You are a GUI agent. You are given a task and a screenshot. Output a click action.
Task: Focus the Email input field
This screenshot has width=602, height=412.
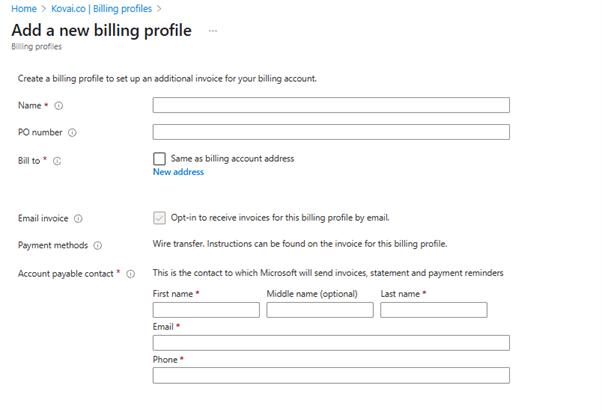coord(331,343)
